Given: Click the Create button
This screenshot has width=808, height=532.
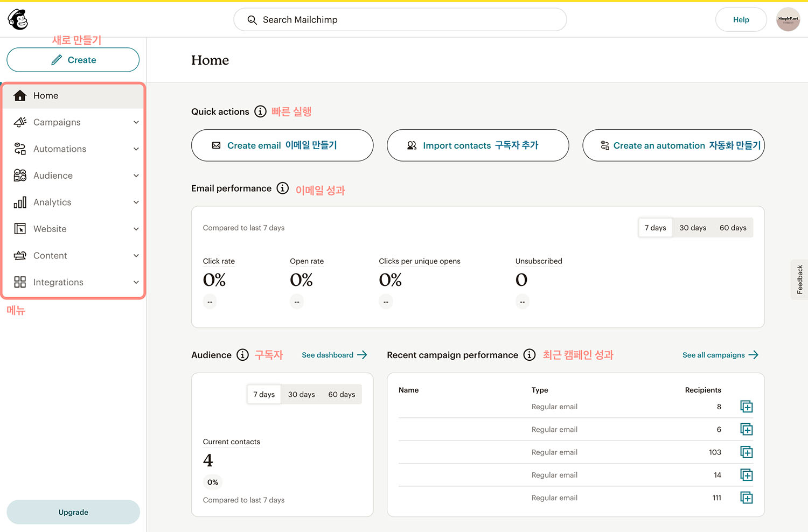Looking at the screenshot, I should coord(73,60).
